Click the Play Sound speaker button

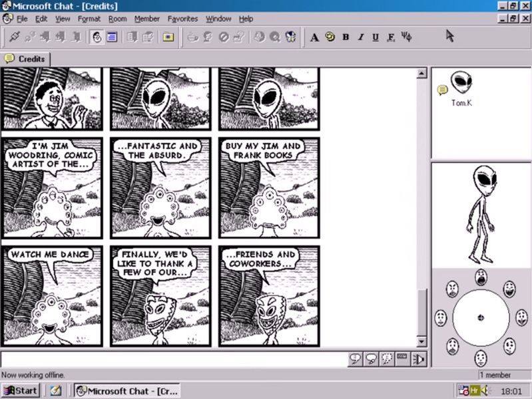click(x=418, y=359)
